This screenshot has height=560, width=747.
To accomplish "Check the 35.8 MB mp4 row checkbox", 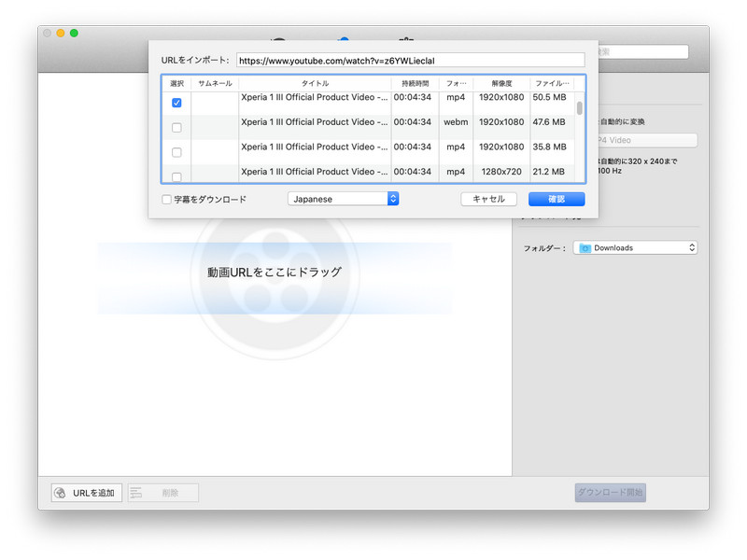I will [x=176, y=152].
